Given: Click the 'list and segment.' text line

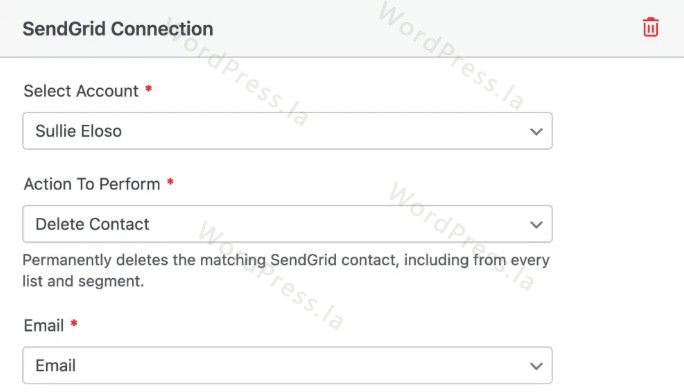Looking at the screenshot, I should pos(83,281).
